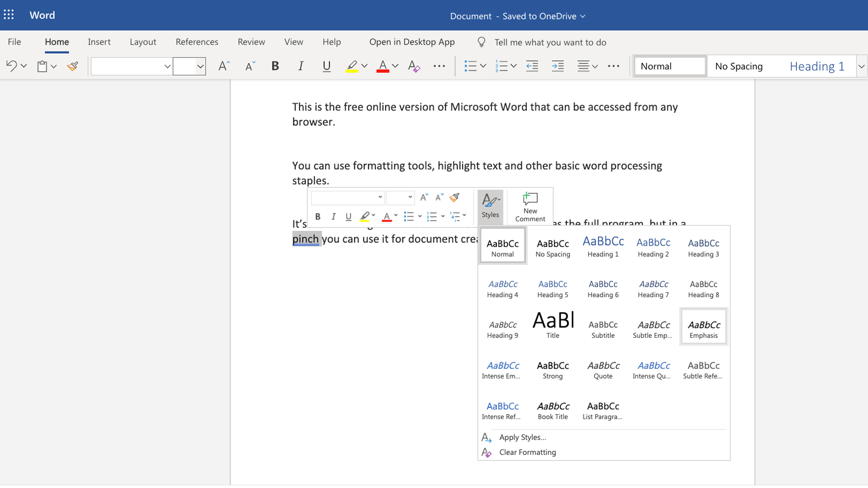Insert a New Comment from the floating toolbar
The height and width of the screenshot is (488, 868).
click(x=529, y=206)
